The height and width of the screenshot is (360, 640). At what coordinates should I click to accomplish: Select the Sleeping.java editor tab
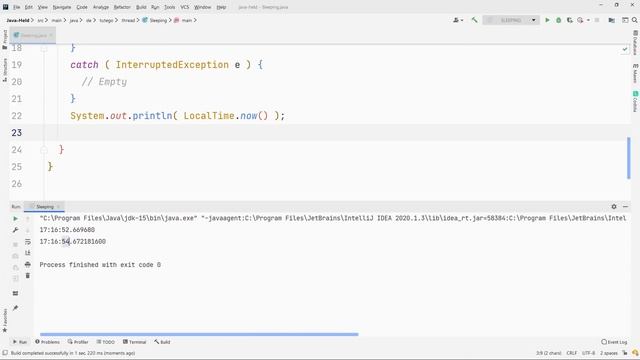pos(33,36)
